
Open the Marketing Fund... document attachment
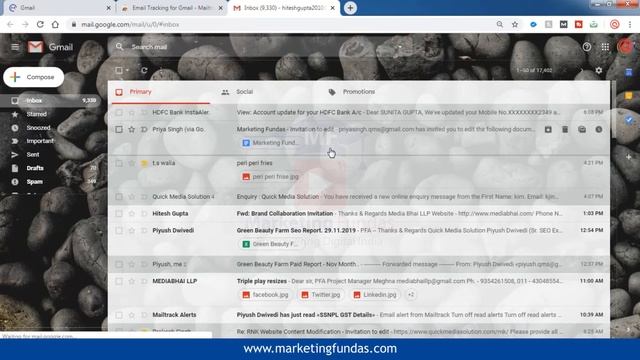(271, 143)
